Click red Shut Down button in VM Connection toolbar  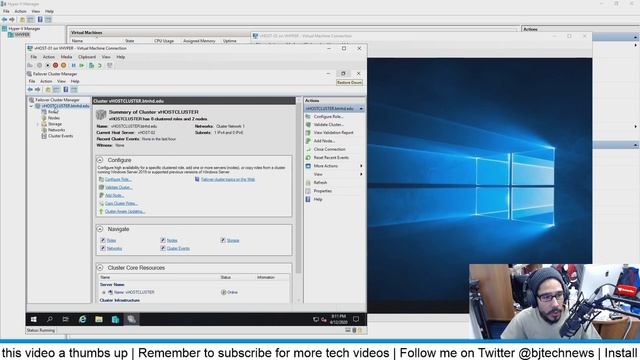pyautogui.click(x=55, y=65)
